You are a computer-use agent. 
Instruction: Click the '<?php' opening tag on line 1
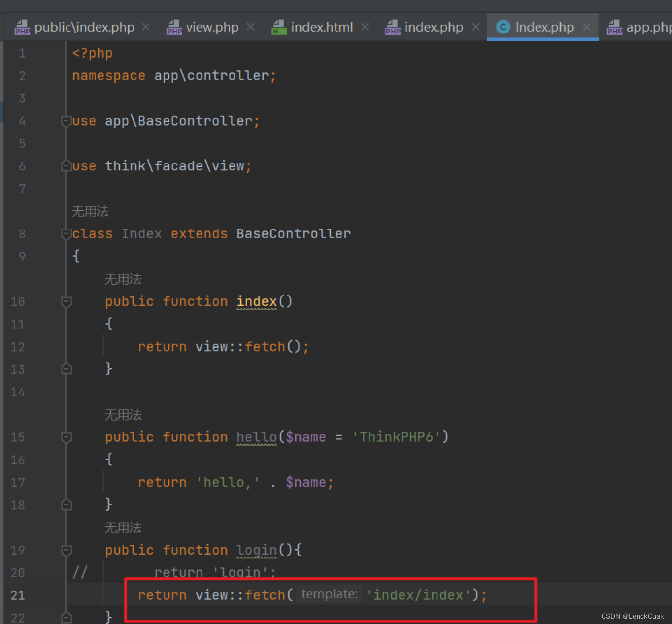[x=93, y=53]
